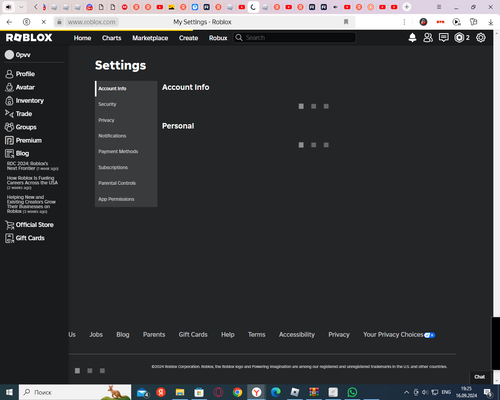Focus the Roblox Search field

pos(295,38)
